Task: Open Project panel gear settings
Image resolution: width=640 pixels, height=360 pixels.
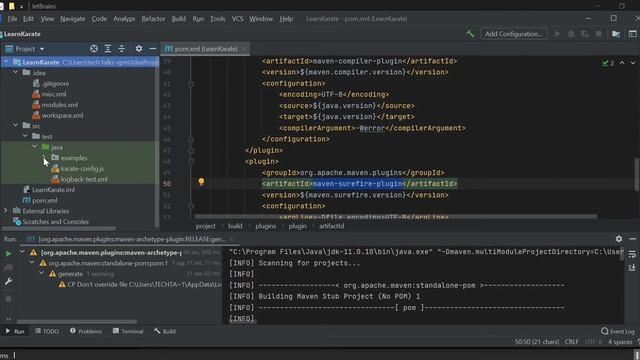Action: [x=139, y=49]
